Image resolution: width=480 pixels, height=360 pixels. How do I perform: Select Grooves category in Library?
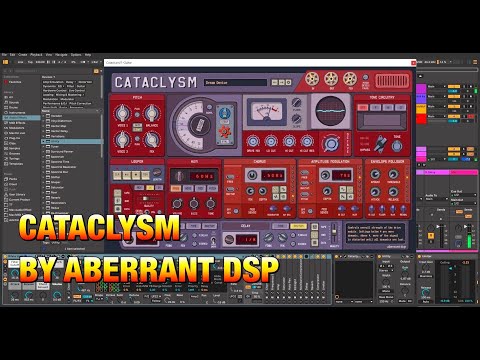coord(14,153)
